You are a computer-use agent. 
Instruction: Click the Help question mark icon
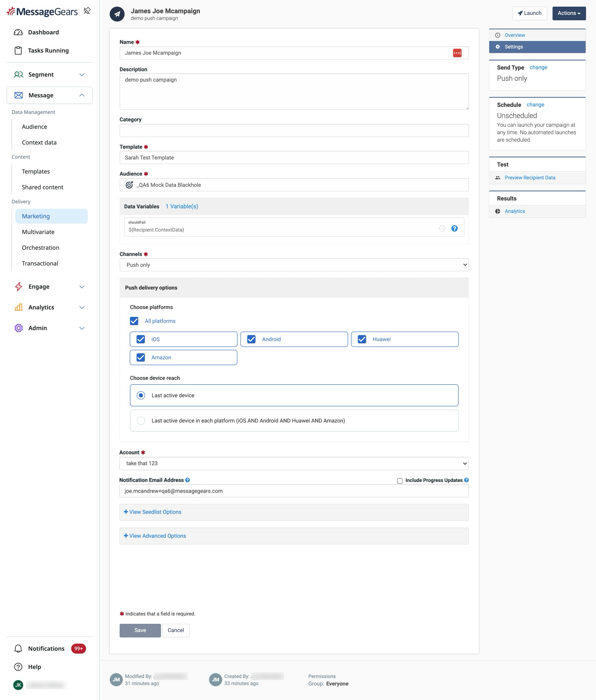(18, 667)
